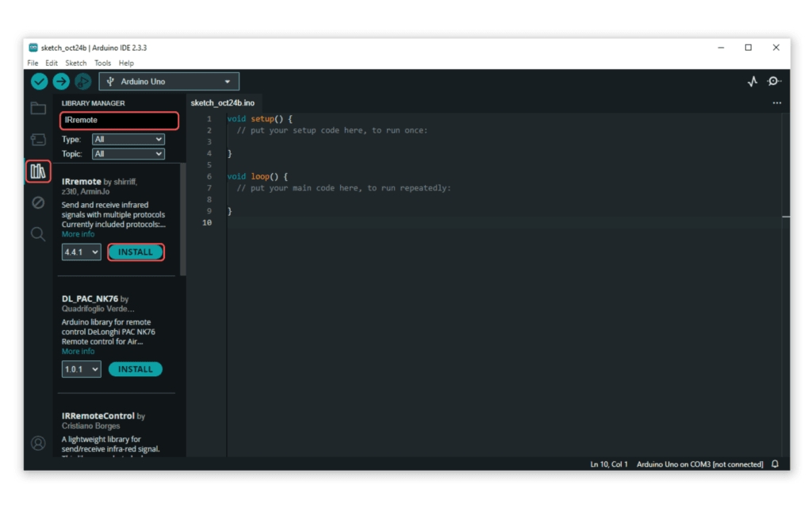Click the notifications bell in status bar
The image size is (812, 508).
point(776,464)
